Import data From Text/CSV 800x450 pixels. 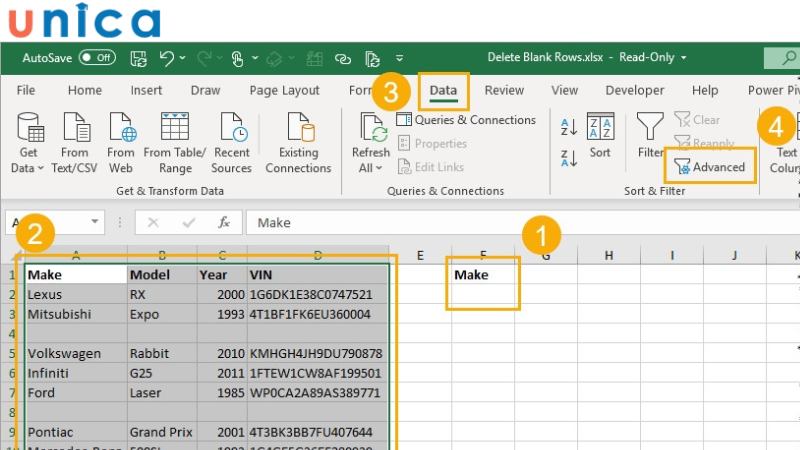[x=75, y=140]
